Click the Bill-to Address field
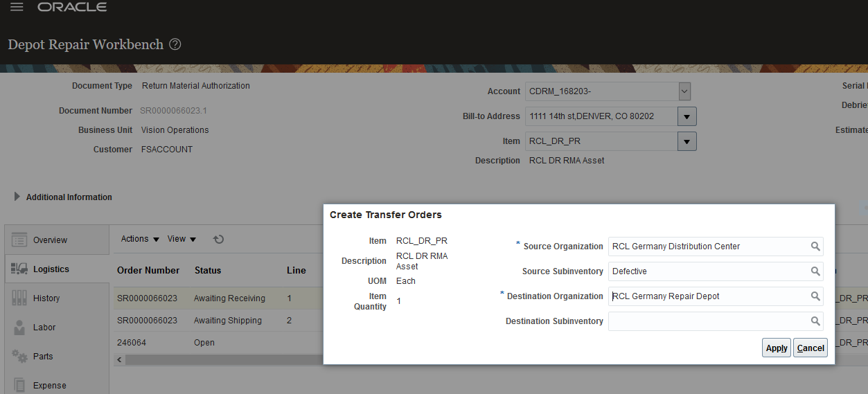The image size is (868, 394). point(601,116)
